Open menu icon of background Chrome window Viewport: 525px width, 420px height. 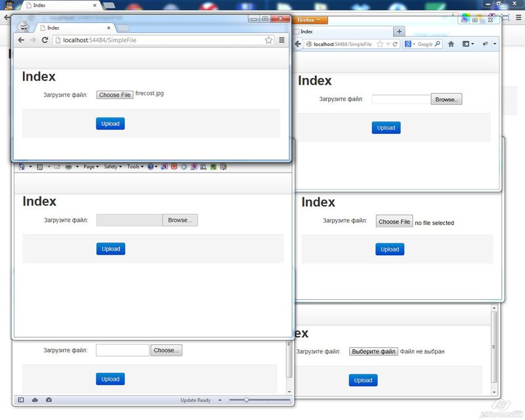tap(518, 17)
